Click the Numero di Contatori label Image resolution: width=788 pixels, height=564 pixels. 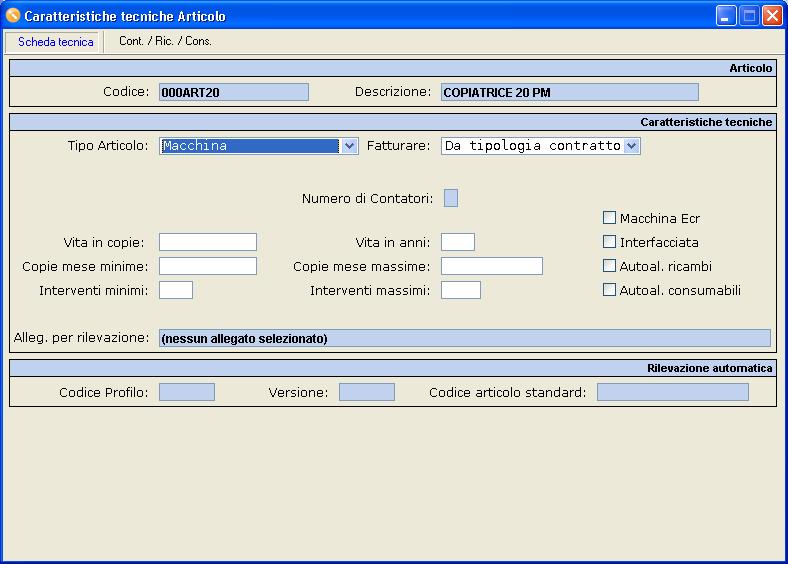tap(367, 199)
